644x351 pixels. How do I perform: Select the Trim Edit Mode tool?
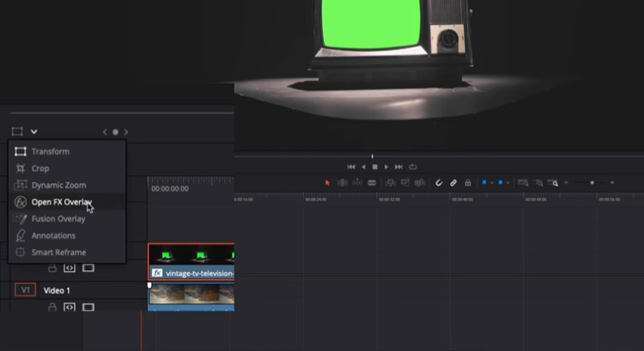342,183
